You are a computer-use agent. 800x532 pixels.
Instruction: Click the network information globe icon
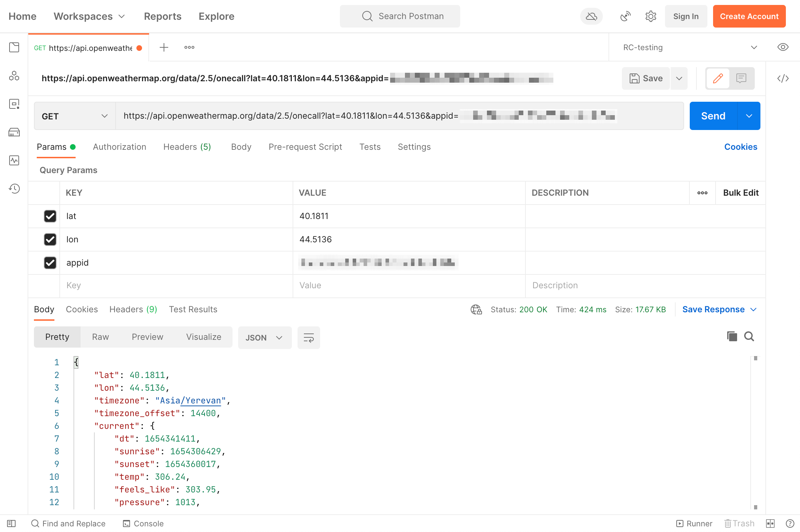476,309
